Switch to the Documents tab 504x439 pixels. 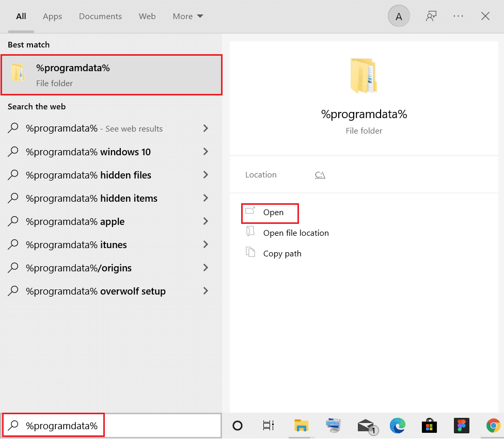click(x=100, y=16)
